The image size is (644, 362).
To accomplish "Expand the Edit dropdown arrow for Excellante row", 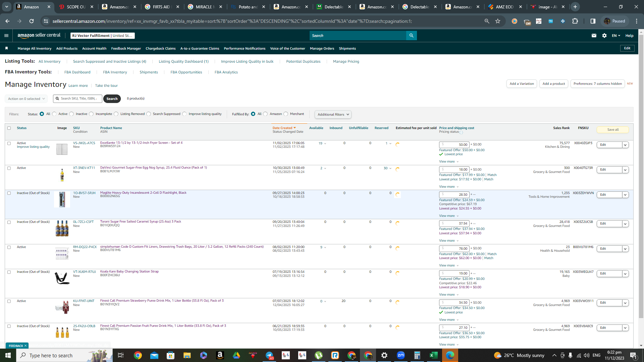I will [x=625, y=145].
